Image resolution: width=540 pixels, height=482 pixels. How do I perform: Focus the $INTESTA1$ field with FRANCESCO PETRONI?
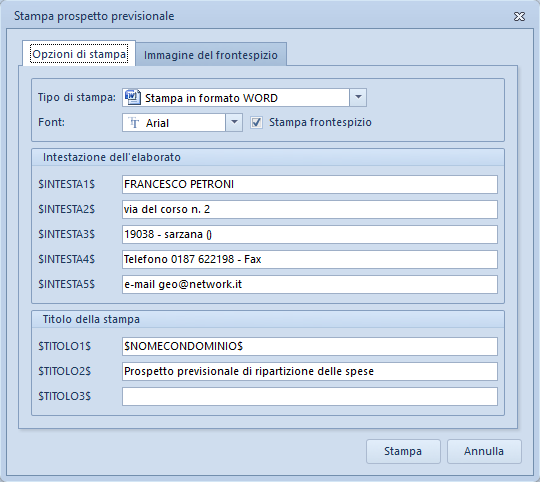tap(310, 184)
